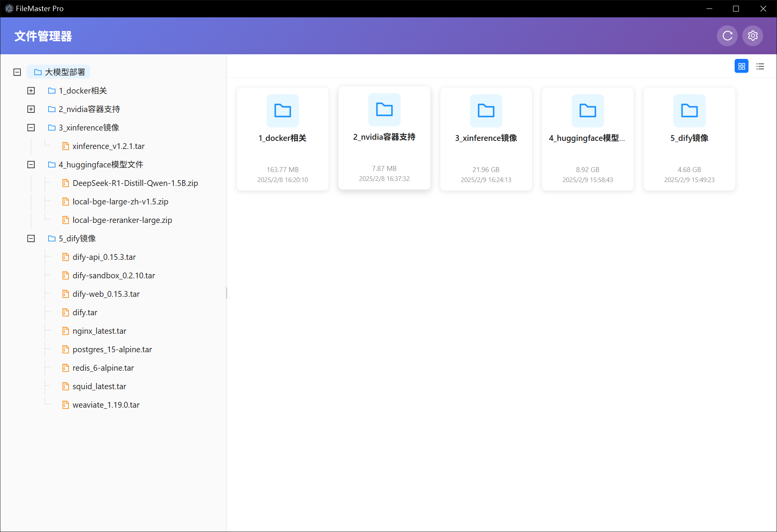Viewport: 777px width, 532px height.
Task: Select xinference_v1.2.1.tar file
Action: point(104,146)
